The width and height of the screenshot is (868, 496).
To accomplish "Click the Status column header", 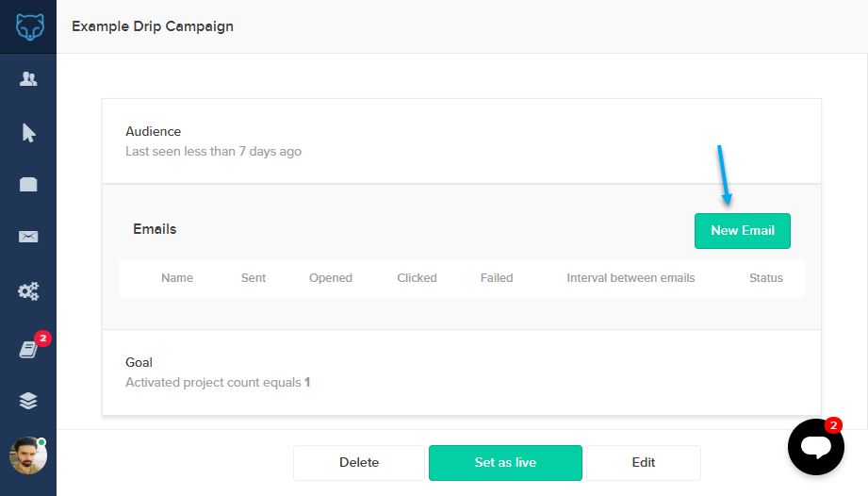I will coord(766,278).
